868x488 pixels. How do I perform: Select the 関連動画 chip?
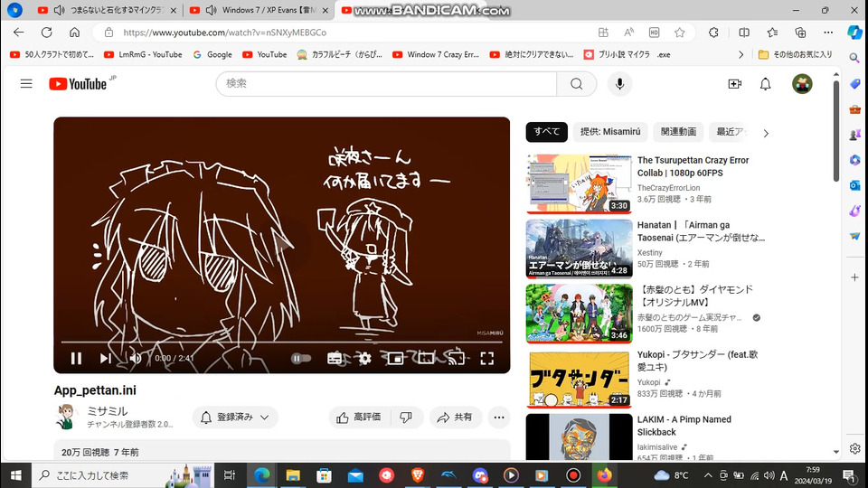678,132
